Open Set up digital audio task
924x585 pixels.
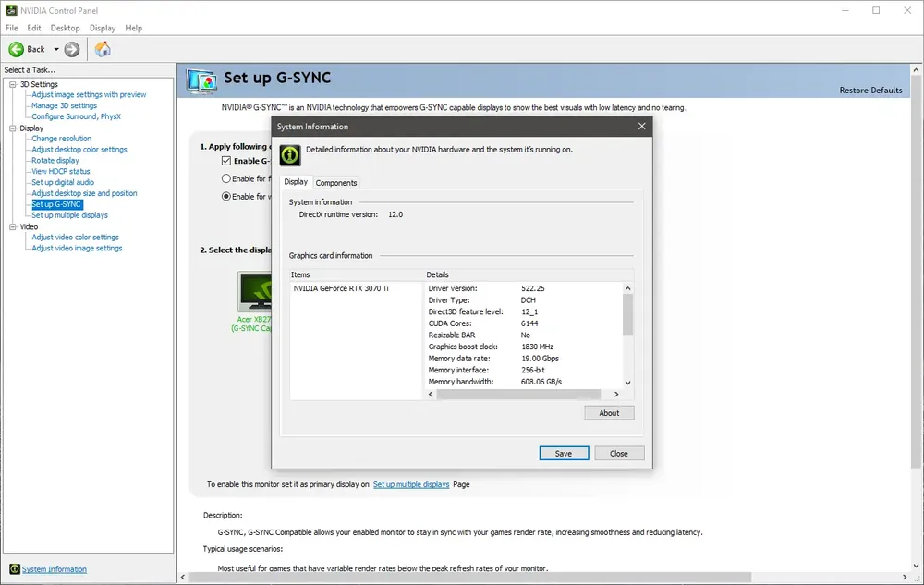coord(63,183)
